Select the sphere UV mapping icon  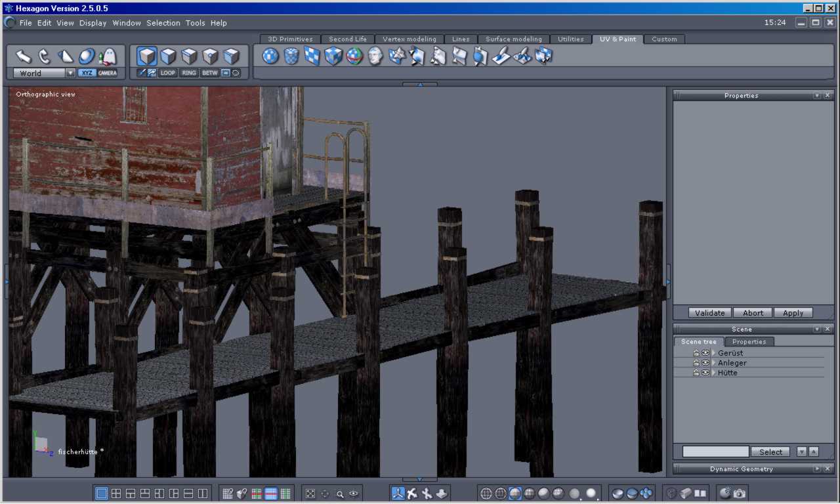tap(270, 56)
